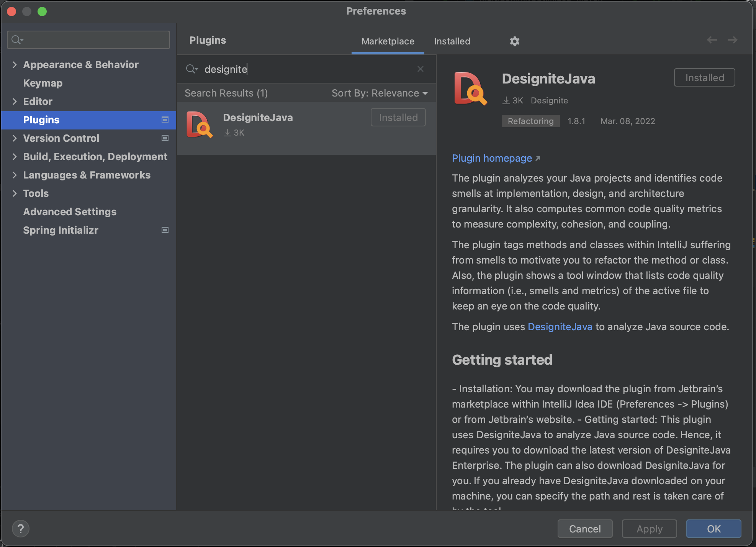Click the Designite vendor name
756x547 pixels.
(x=549, y=100)
